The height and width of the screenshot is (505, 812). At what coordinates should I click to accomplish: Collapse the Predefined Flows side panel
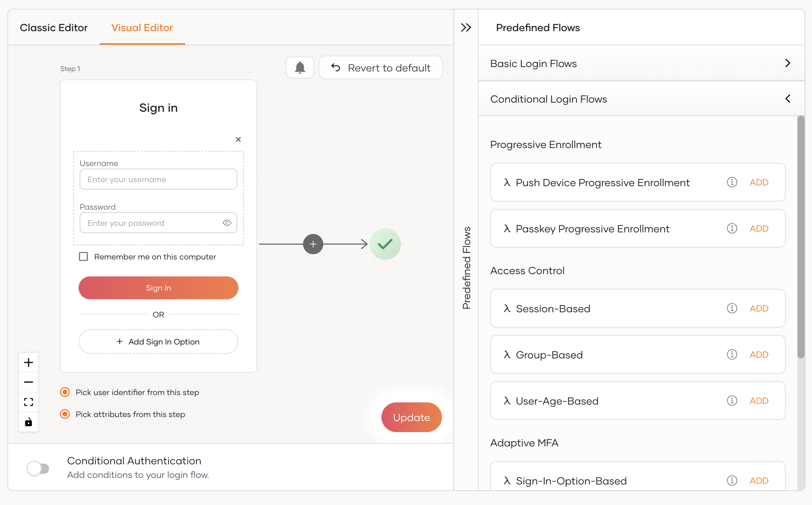click(466, 27)
